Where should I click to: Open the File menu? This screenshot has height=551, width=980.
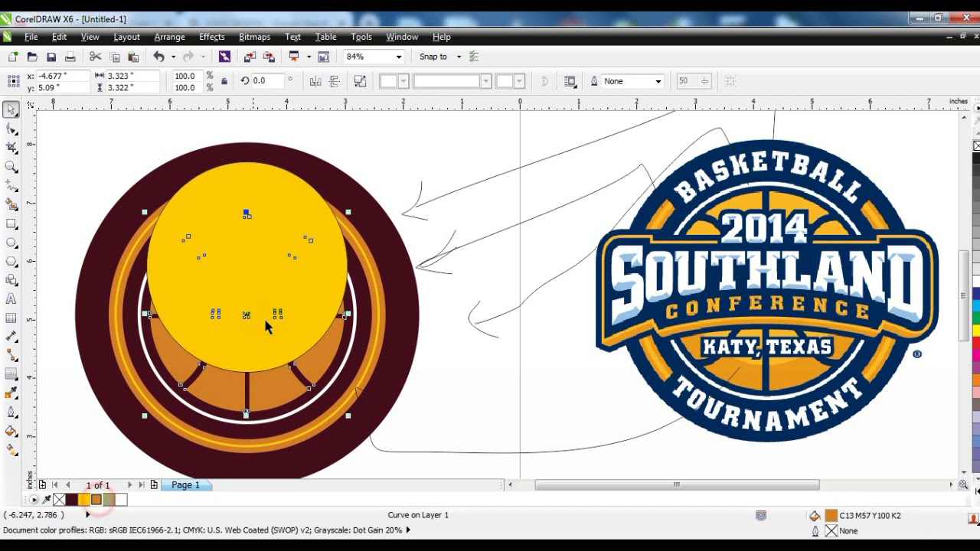coord(31,37)
